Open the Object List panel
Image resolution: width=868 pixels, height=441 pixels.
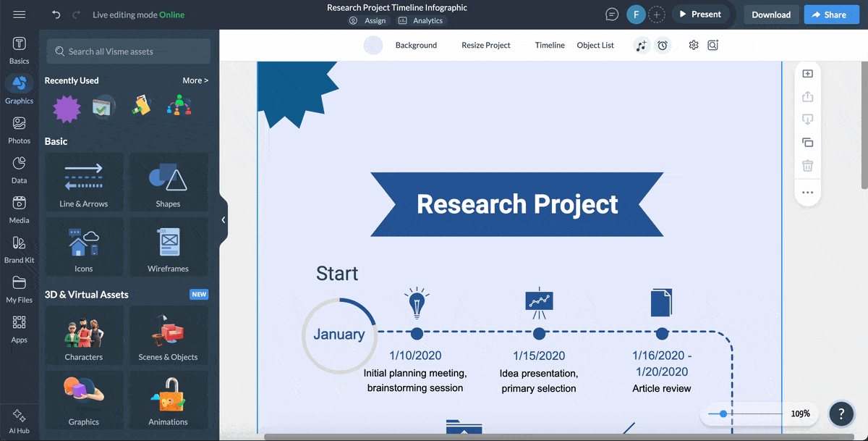click(x=595, y=45)
